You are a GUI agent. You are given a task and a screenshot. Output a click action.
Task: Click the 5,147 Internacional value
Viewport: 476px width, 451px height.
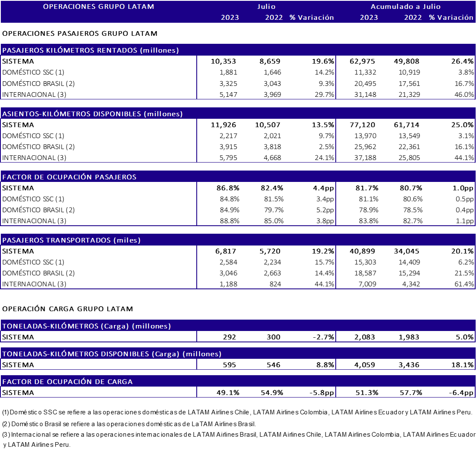(x=228, y=94)
